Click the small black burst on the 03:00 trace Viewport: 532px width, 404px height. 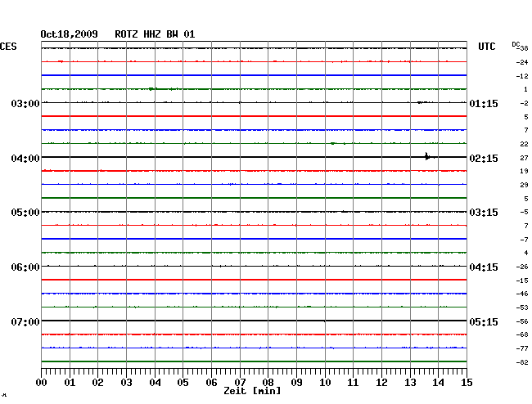tap(421, 102)
